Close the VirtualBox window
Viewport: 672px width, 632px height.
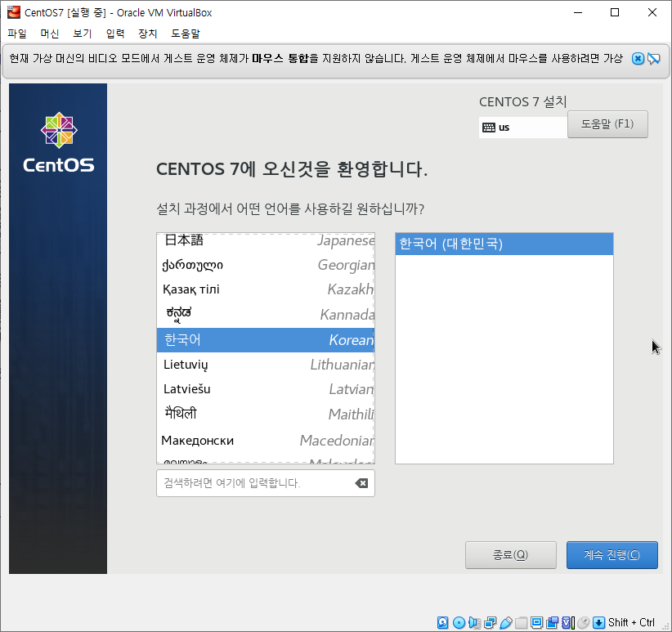652,12
